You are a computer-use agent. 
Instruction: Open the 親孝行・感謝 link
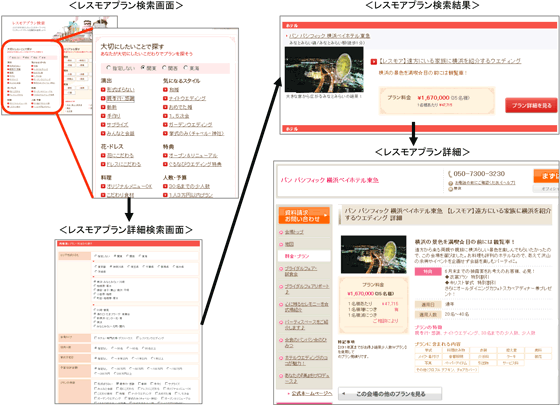point(120,98)
